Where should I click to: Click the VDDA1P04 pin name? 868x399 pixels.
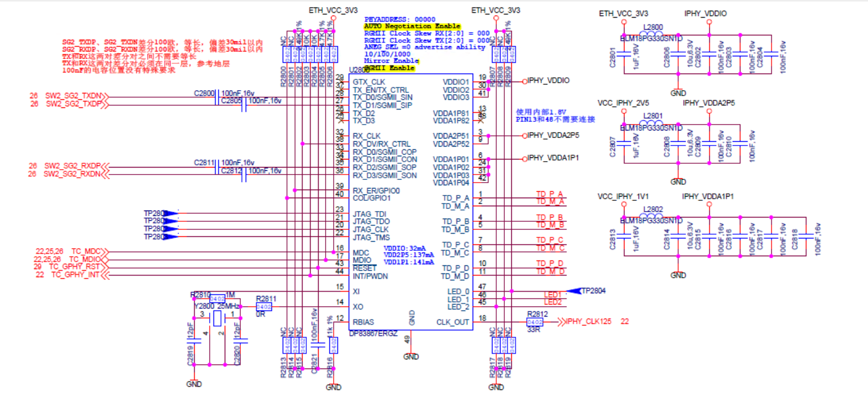coord(451,183)
